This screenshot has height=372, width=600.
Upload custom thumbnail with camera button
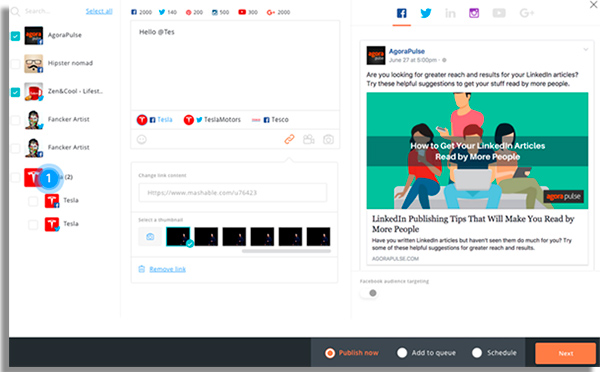[x=150, y=237]
